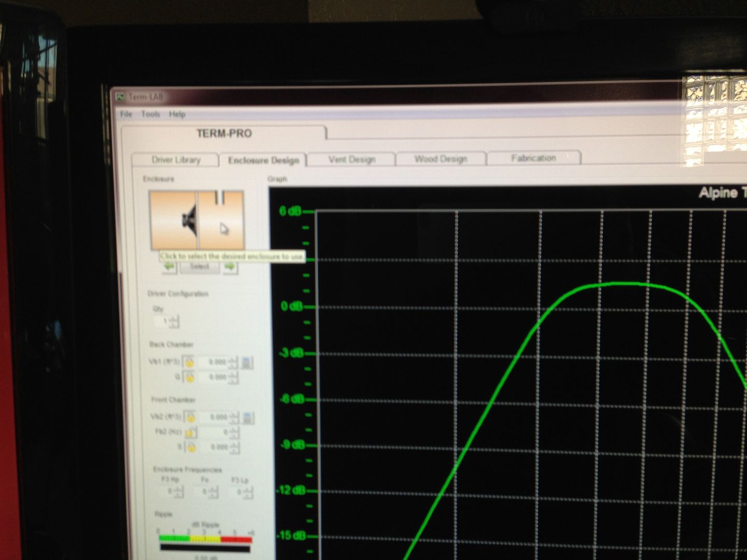Click the Vb2 value field

click(214, 417)
